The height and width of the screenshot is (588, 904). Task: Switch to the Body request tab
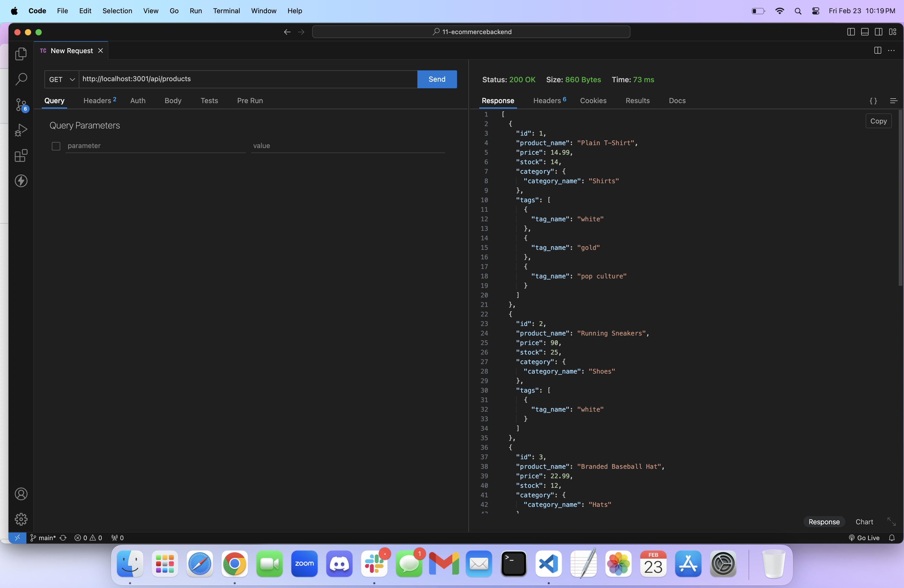pyautogui.click(x=173, y=101)
